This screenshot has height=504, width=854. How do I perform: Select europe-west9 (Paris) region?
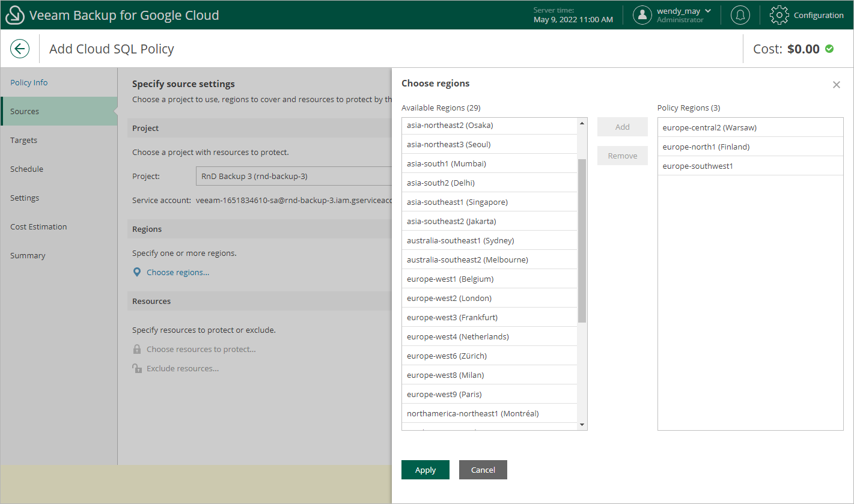(x=489, y=394)
